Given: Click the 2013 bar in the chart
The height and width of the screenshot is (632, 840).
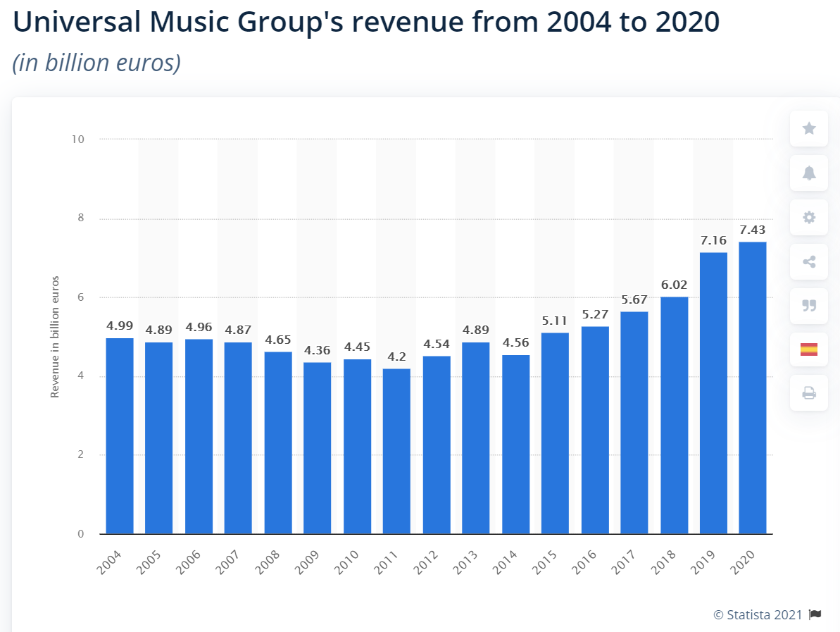Looking at the screenshot, I should point(476,438).
